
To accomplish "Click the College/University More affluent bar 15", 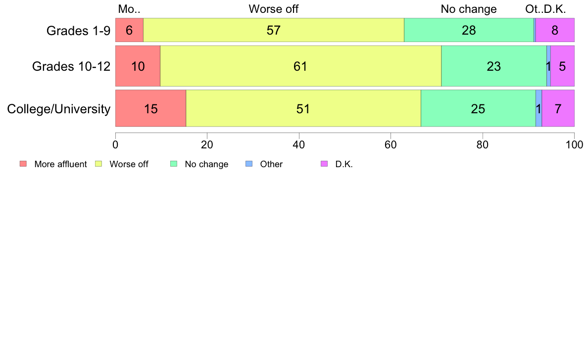I will coord(151,108).
